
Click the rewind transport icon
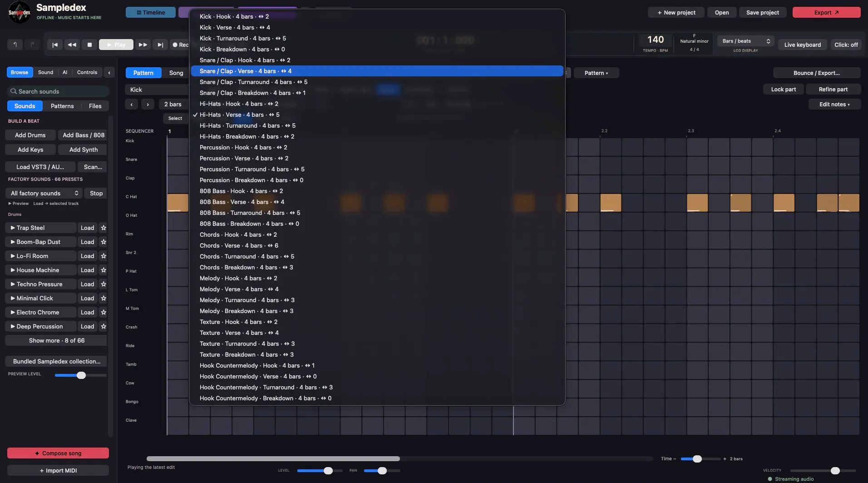click(x=72, y=45)
